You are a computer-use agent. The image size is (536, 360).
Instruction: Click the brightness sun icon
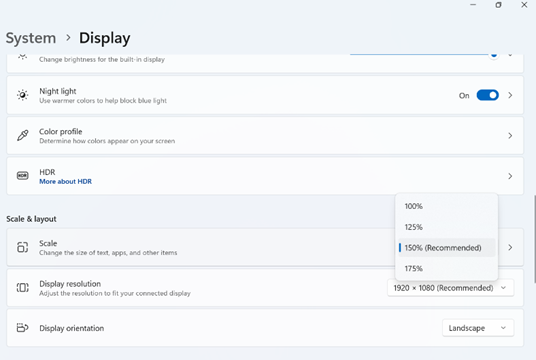pyautogui.click(x=23, y=56)
